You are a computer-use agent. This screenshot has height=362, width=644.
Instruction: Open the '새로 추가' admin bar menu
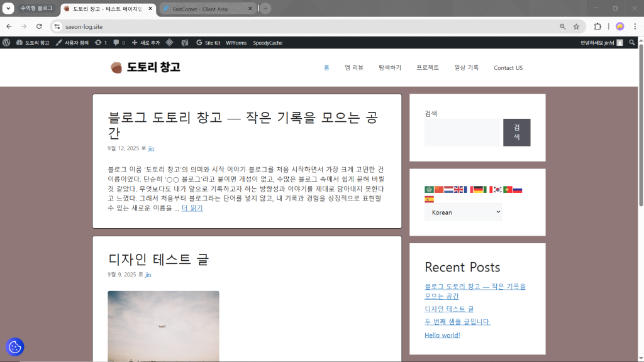(145, 43)
